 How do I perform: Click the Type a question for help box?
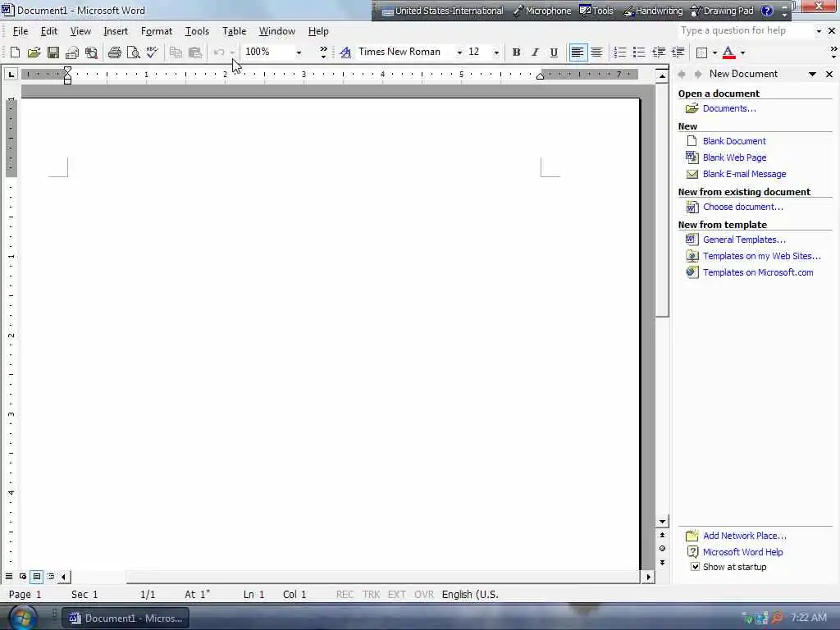coord(746,31)
